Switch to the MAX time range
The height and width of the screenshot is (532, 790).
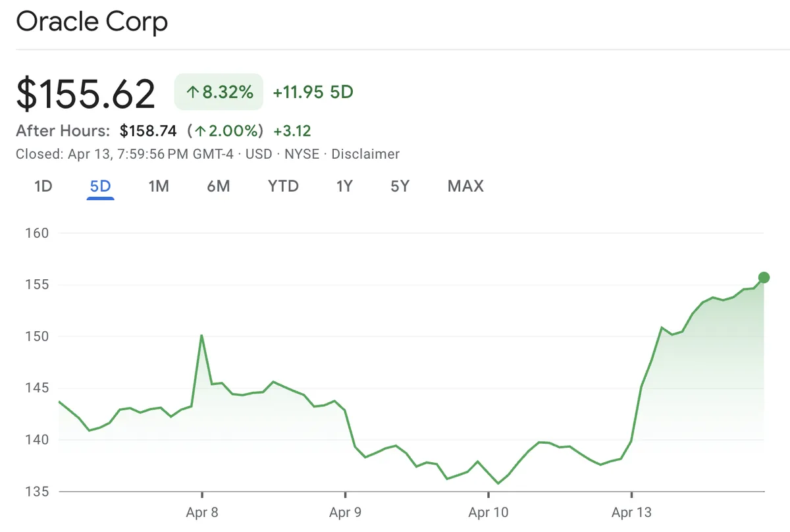pyautogui.click(x=465, y=186)
